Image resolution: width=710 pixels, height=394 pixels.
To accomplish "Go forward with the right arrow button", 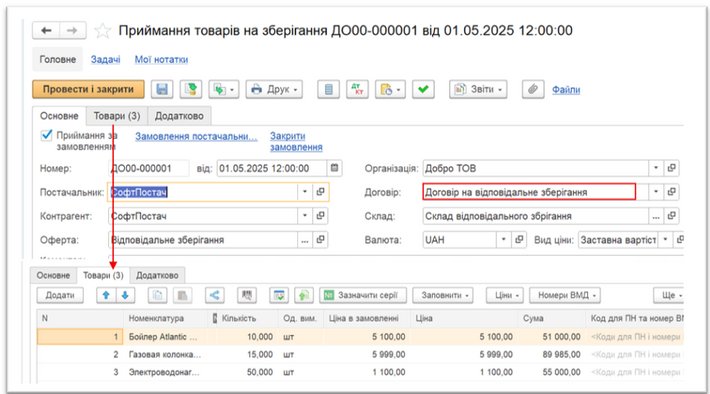I will click(72, 30).
